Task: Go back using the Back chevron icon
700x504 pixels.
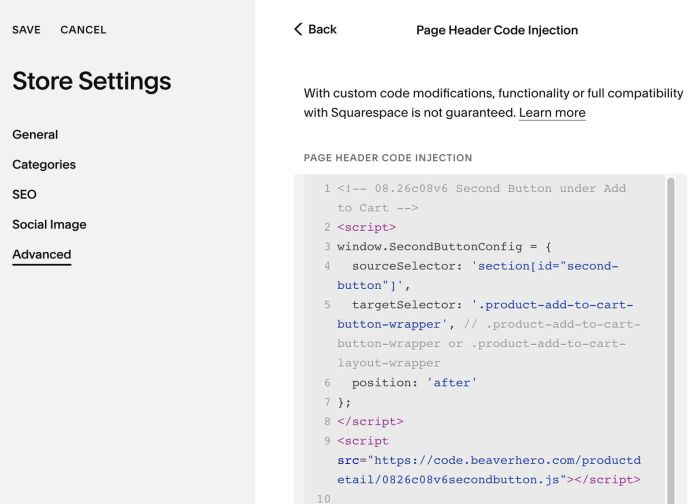Action: 298,29
